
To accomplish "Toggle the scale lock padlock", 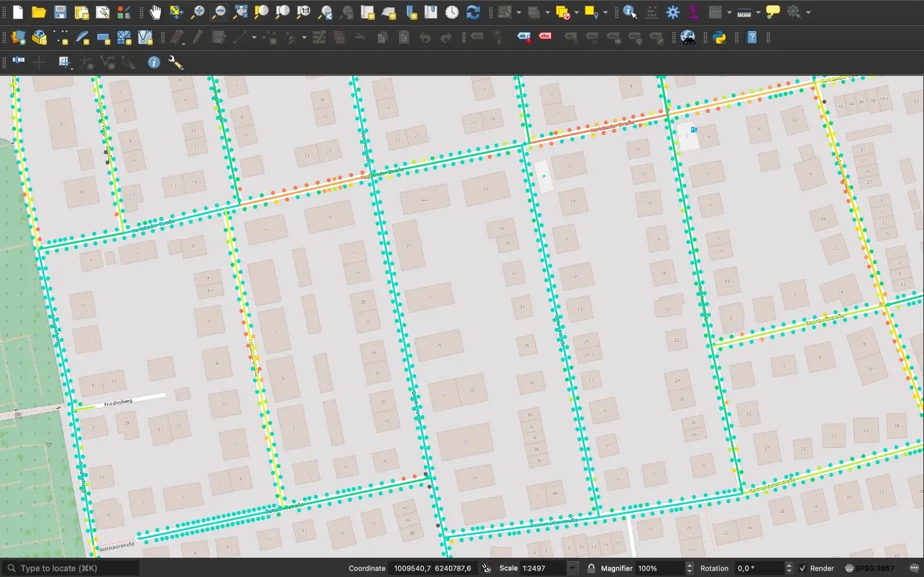I will point(591,569).
